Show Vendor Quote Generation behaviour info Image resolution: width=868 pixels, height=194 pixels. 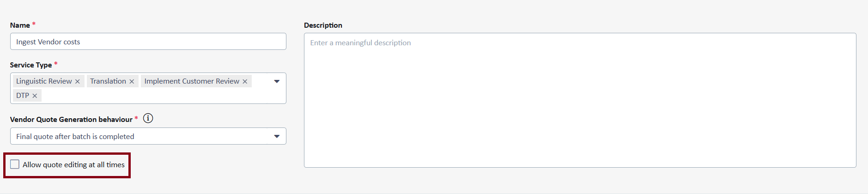point(148,119)
